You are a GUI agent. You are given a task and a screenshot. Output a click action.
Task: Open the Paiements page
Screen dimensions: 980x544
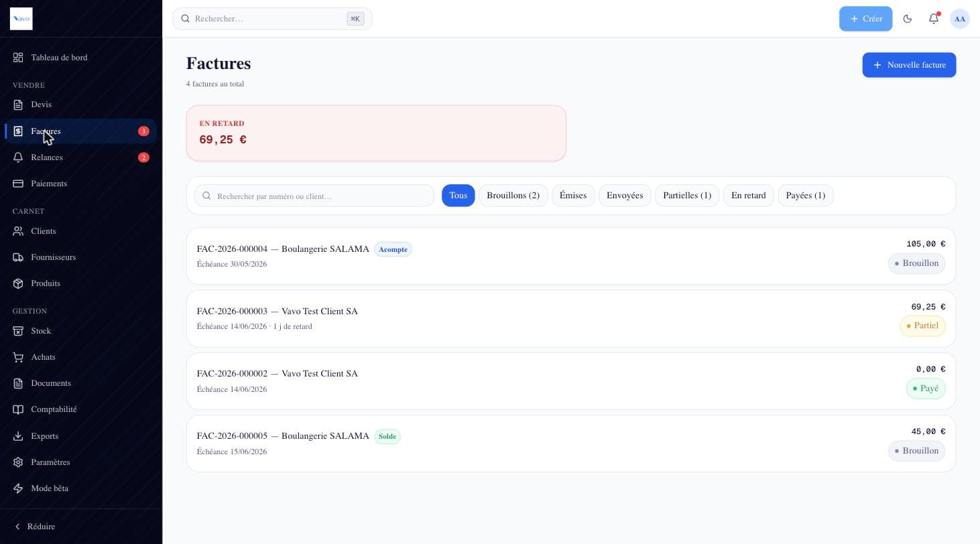tap(81, 184)
